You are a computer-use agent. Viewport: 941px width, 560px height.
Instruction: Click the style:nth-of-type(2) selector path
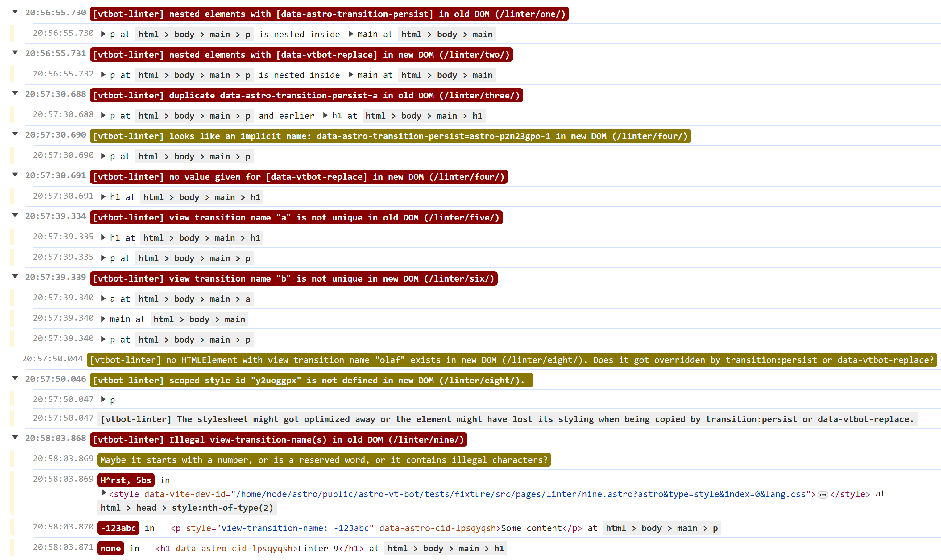[186, 508]
